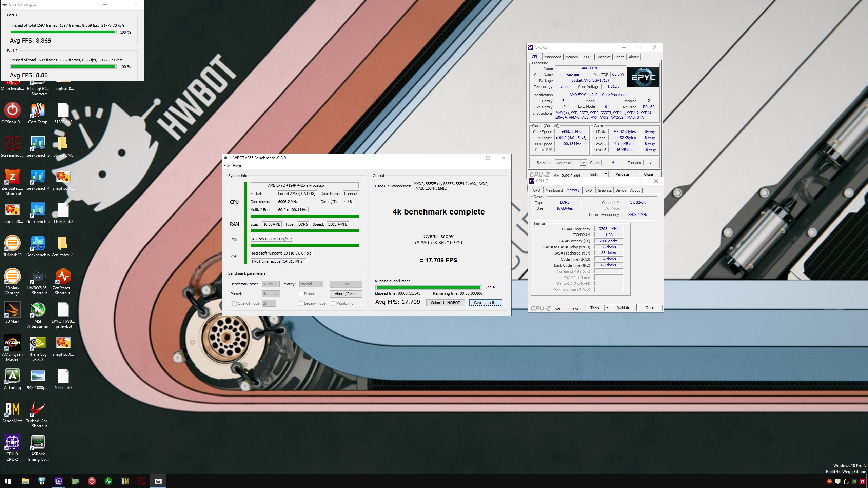
Task: Switch to BenchMate in the taskbar
Action: [125, 481]
